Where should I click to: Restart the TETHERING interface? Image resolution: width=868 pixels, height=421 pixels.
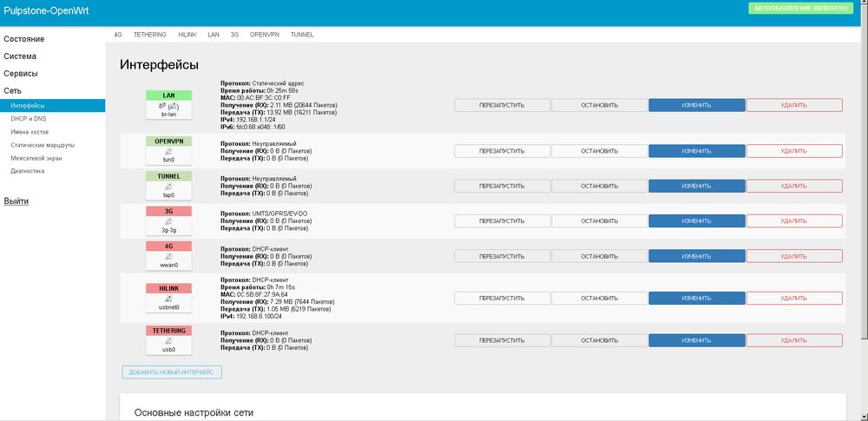pos(502,340)
